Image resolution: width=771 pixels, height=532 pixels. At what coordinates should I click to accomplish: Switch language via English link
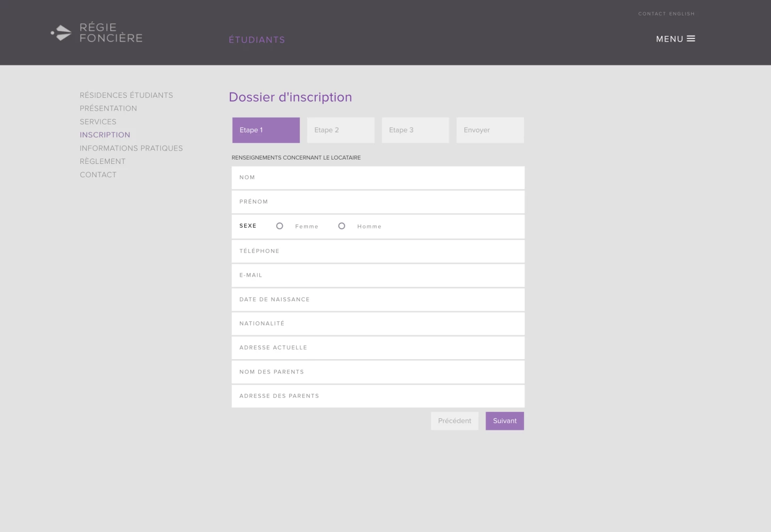682,14
